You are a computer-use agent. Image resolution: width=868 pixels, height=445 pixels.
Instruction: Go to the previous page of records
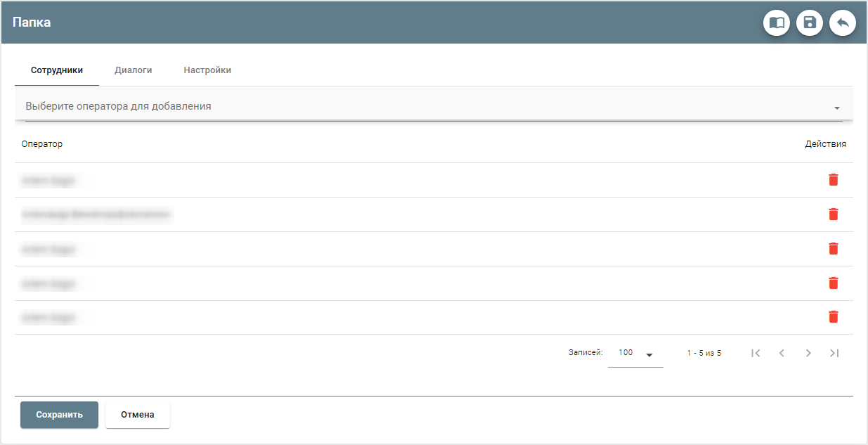click(x=782, y=353)
